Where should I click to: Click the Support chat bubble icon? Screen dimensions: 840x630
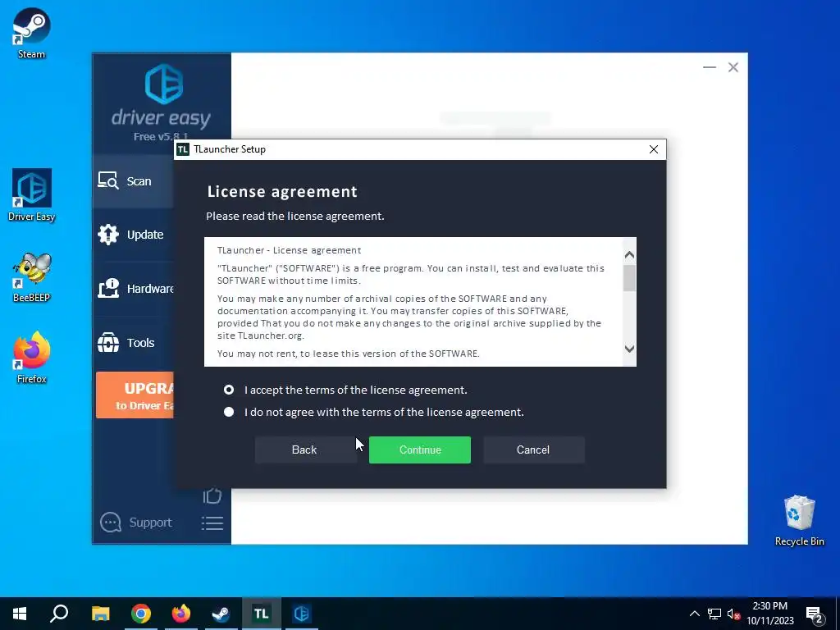[x=111, y=523]
